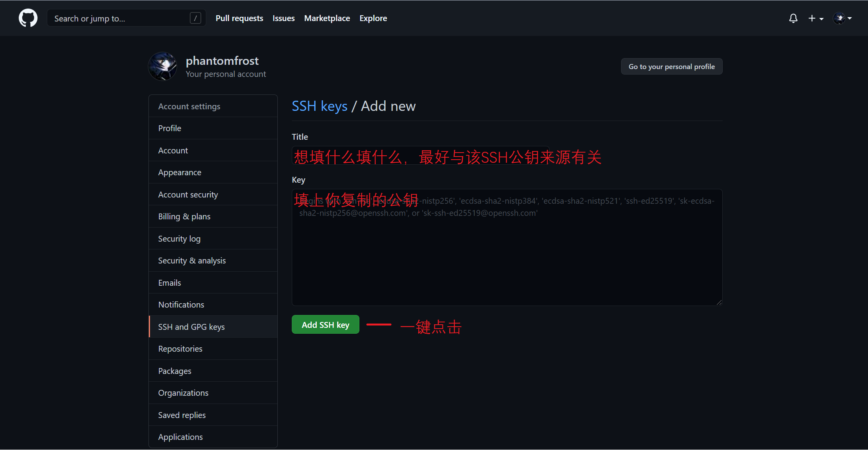The height and width of the screenshot is (450, 868).
Task: Open Applications in the sidebar
Action: click(213, 437)
